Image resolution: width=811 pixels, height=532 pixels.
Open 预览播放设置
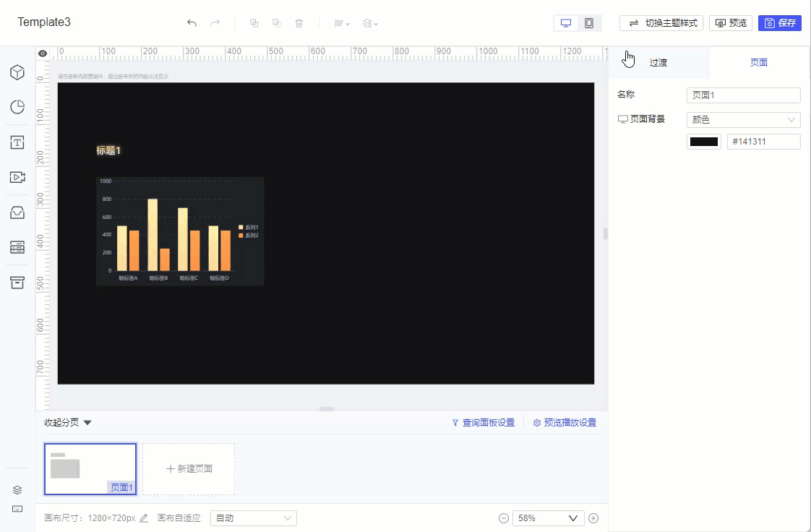tap(565, 422)
